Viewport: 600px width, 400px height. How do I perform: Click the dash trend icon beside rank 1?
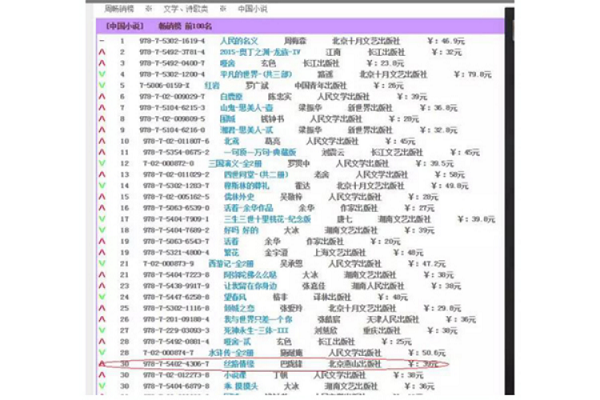(102, 41)
